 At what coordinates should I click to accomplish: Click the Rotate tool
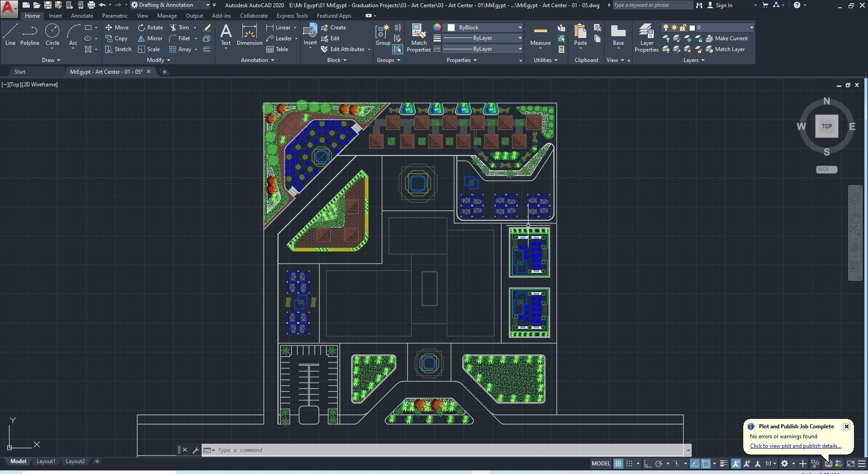[150, 28]
